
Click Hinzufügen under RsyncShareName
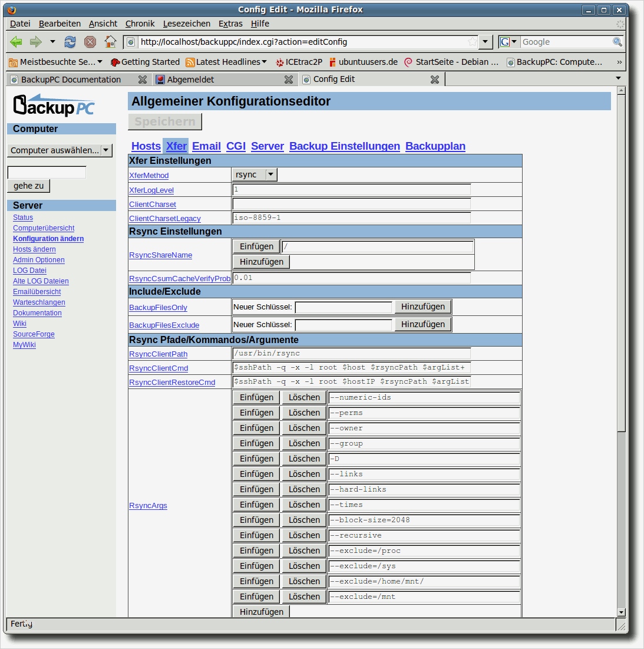[262, 262]
